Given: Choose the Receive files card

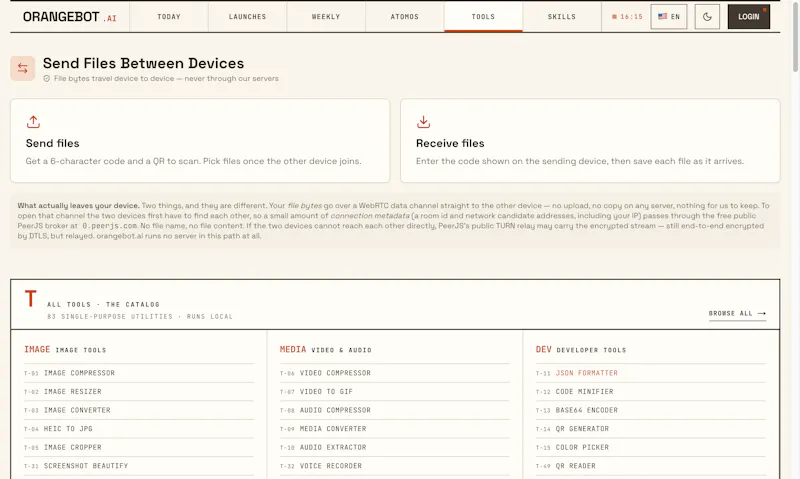Looking at the screenshot, I should 590,141.
